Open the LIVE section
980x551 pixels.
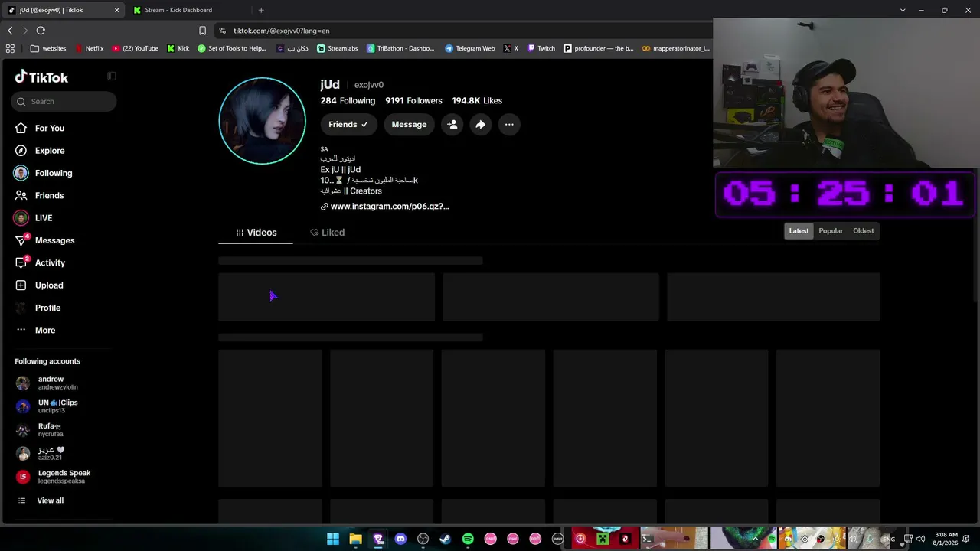point(43,218)
